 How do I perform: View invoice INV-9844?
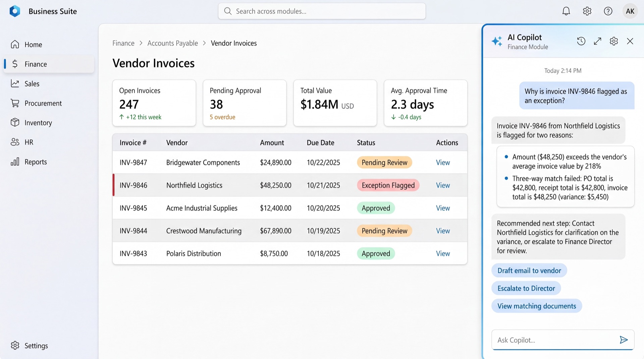[443, 231]
